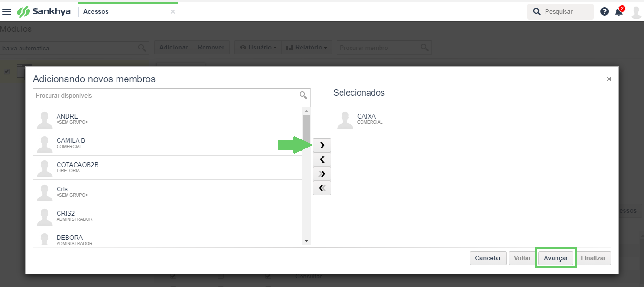The image size is (644, 287).
Task: Click the Sankhya logo
Action: 44,11
